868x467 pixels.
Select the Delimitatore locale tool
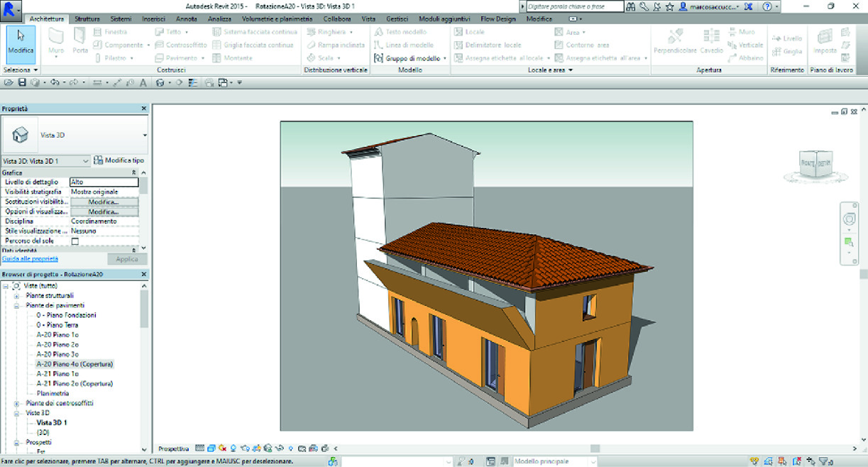pyautogui.click(x=488, y=45)
